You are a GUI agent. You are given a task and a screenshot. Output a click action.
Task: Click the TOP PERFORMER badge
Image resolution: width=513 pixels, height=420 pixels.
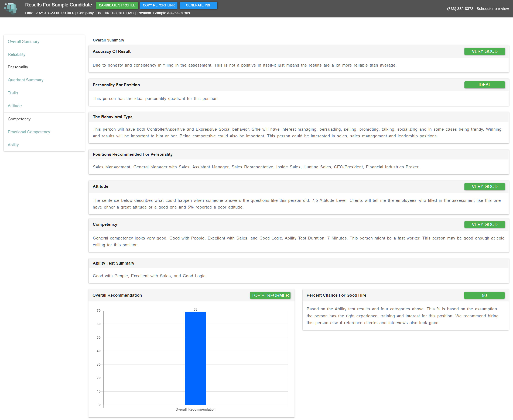click(270, 295)
